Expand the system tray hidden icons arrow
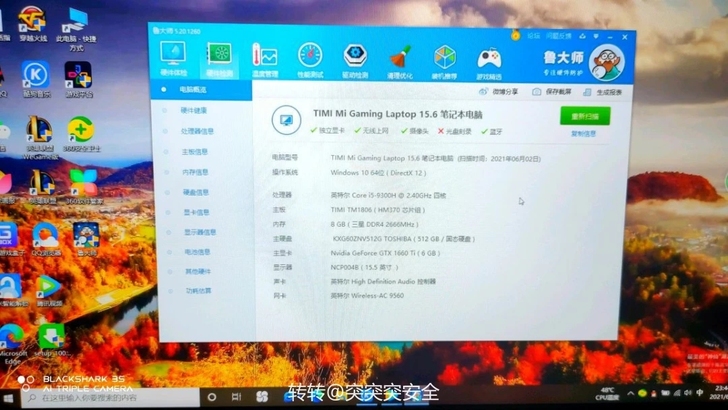Viewport: 728px width, 410px height. pos(630,393)
